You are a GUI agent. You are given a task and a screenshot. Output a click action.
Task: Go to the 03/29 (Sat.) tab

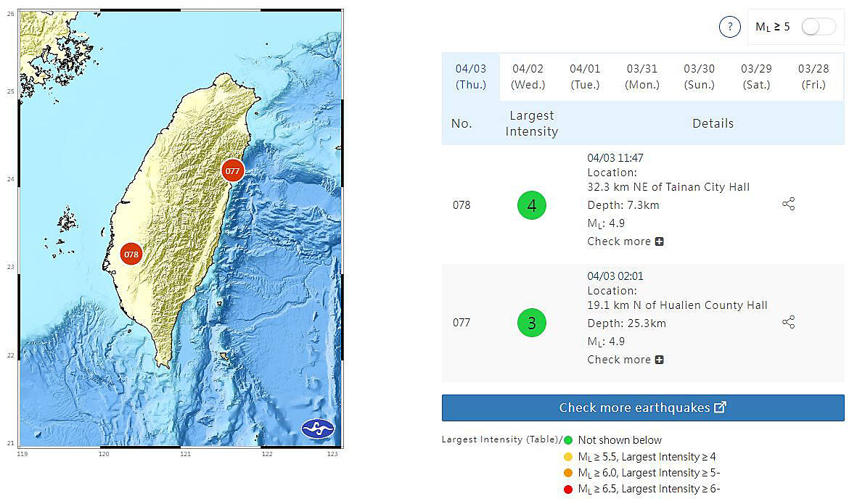(x=757, y=76)
